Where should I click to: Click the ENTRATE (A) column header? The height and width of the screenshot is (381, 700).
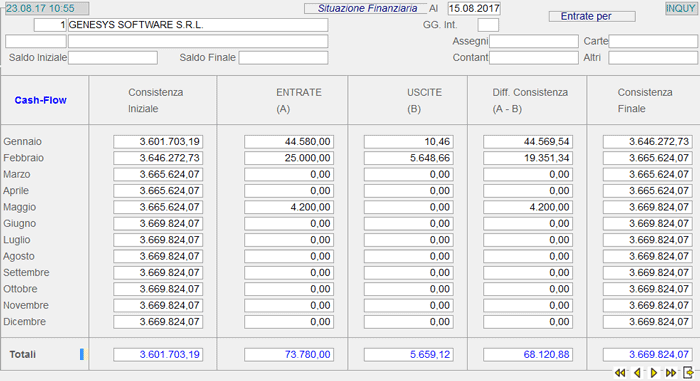tap(299, 100)
